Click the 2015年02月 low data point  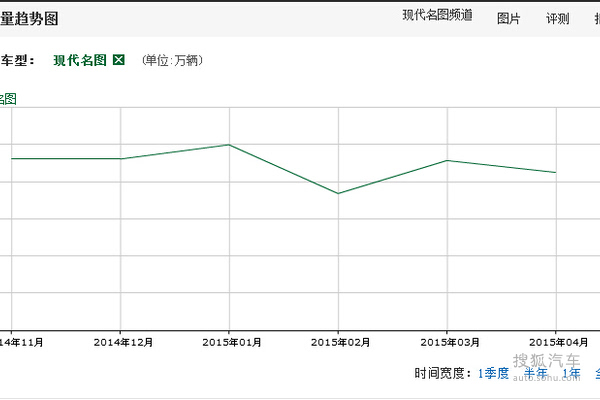(x=338, y=193)
